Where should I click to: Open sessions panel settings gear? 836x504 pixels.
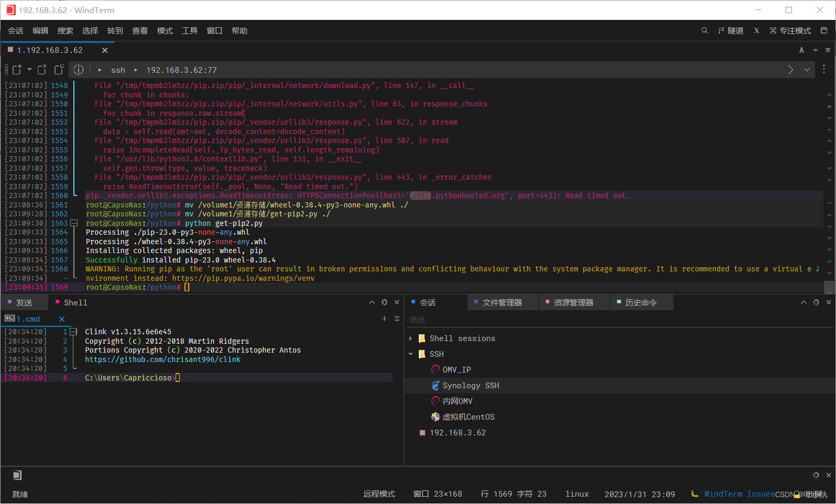coord(816,302)
